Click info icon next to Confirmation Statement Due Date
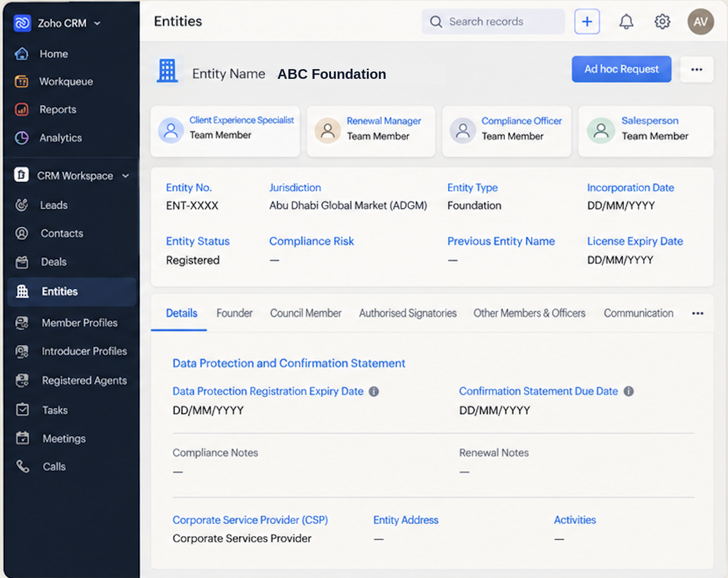 point(628,391)
